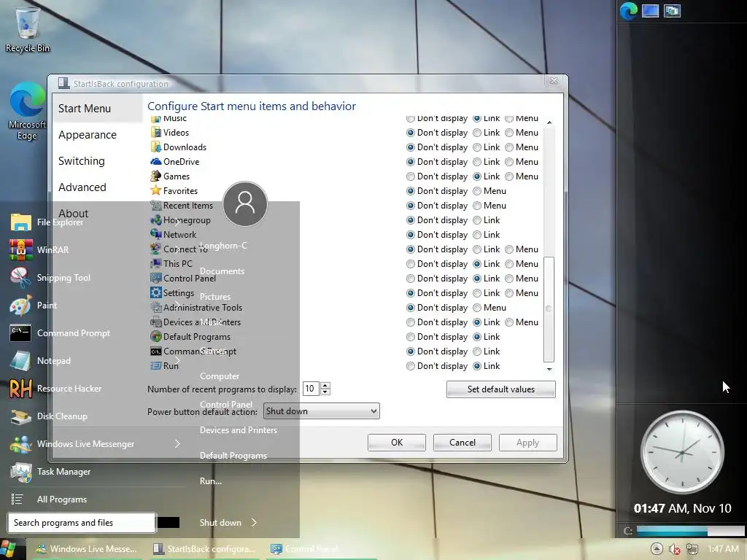Click the Edge icon in sidebar top
The height and width of the screenshot is (560, 747).
click(628, 10)
